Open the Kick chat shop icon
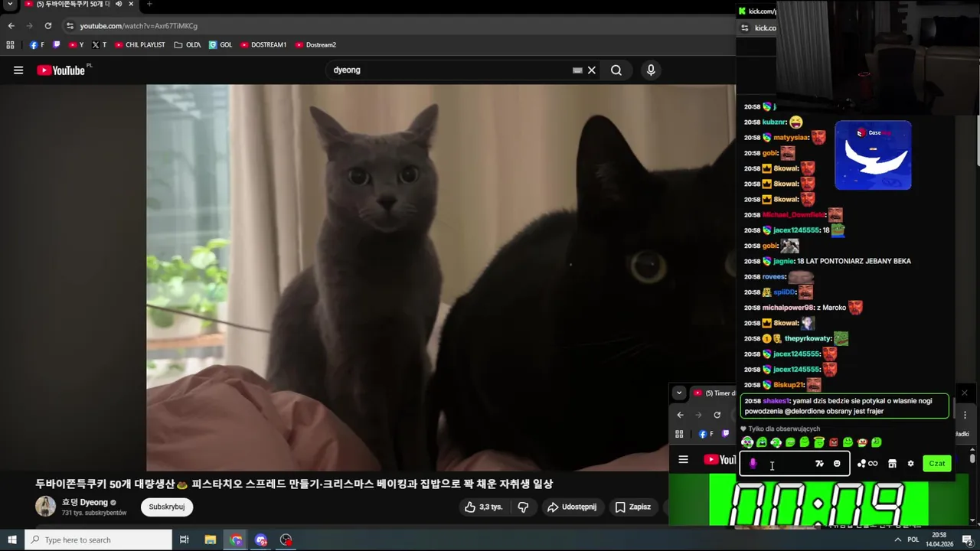The height and width of the screenshot is (551, 980). click(x=892, y=464)
